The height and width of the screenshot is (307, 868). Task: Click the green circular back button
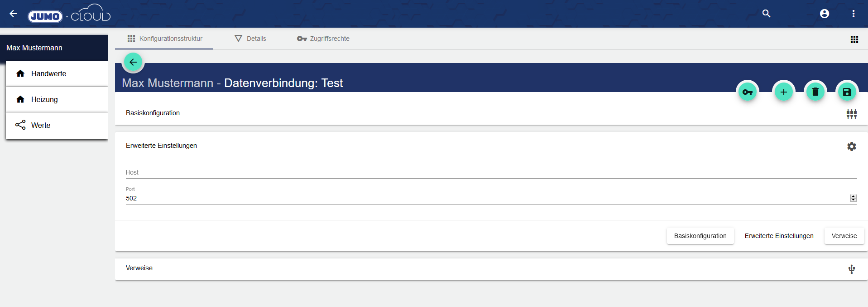(133, 62)
